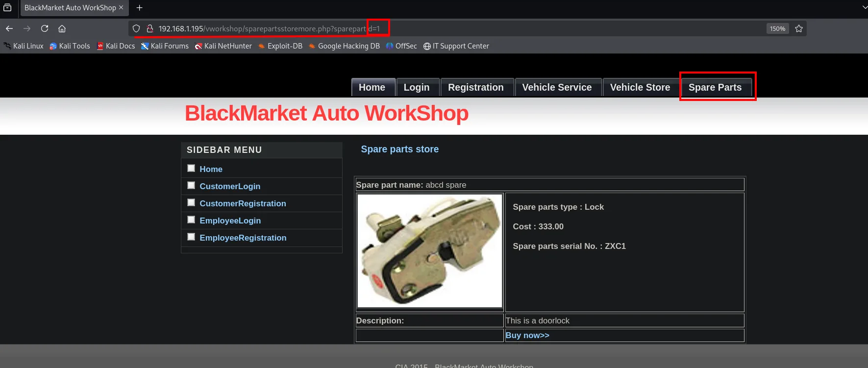Click the EmployeeRegistration sidebar link
The width and height of the screenshot is (868, 368).
[x=243, y=238]
